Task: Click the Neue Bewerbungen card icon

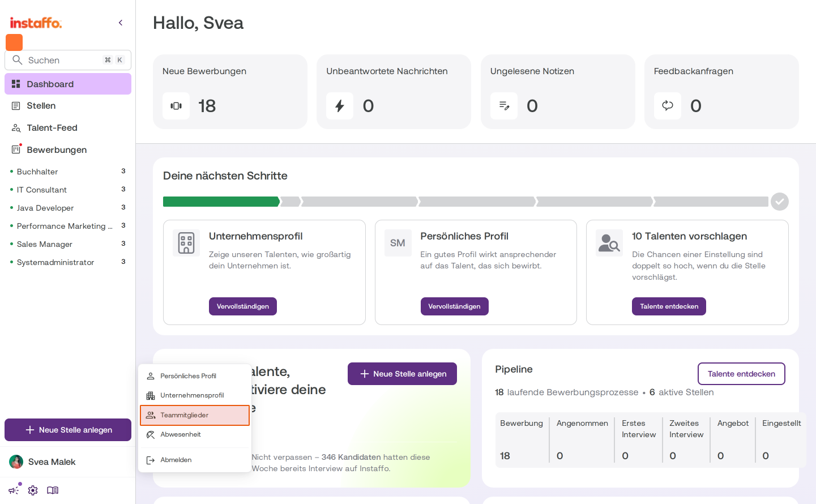Action: [176, 106]
